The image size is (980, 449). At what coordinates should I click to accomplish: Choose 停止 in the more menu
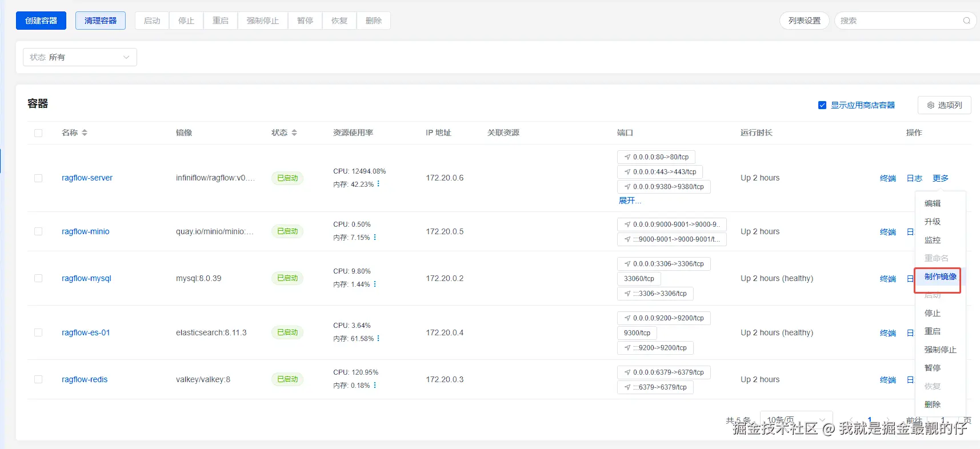(933, 313)
